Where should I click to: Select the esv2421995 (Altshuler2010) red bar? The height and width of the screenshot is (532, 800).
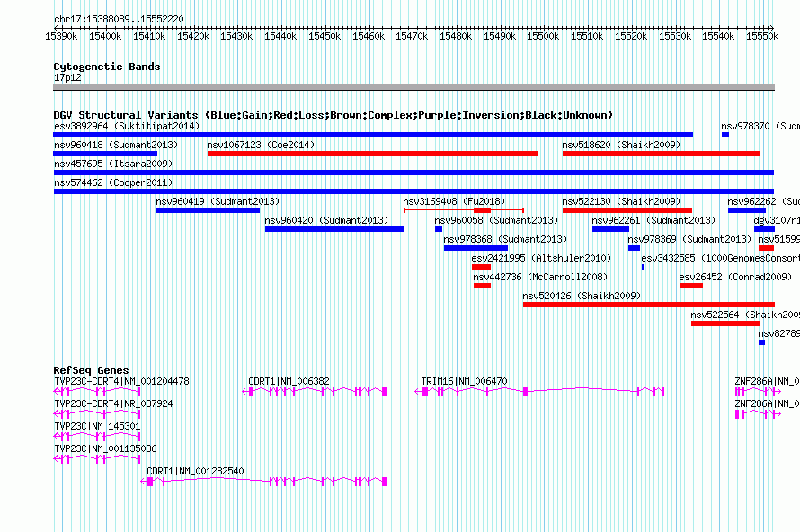tap(481, 267)
